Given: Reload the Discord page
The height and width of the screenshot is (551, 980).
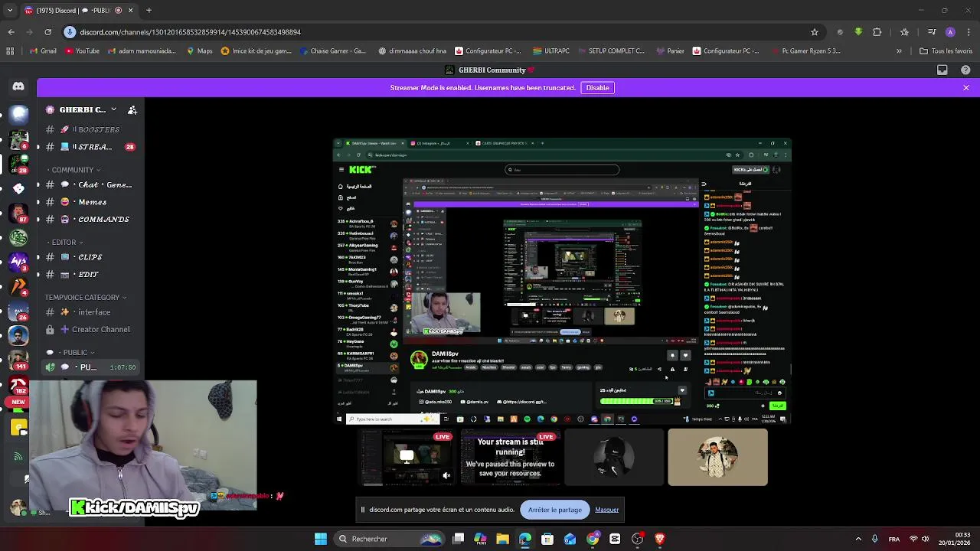Looking at the screenshot, I should click(x=47, y=32).
